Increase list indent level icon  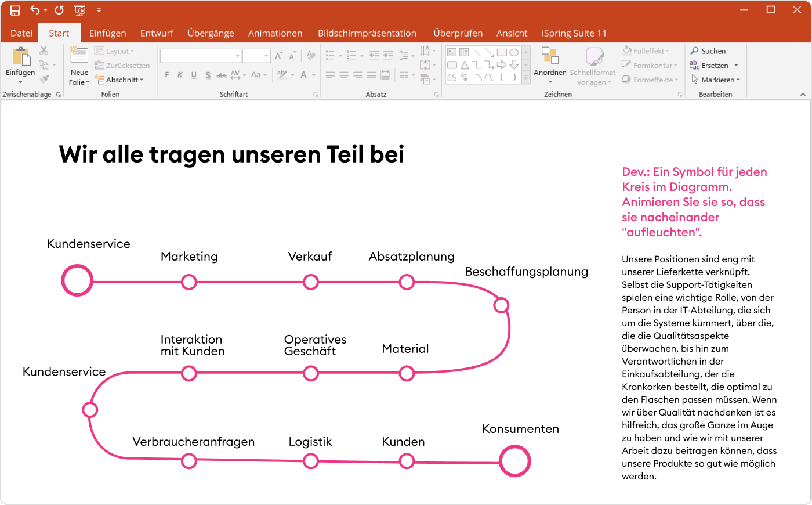[x=388, y=56]
